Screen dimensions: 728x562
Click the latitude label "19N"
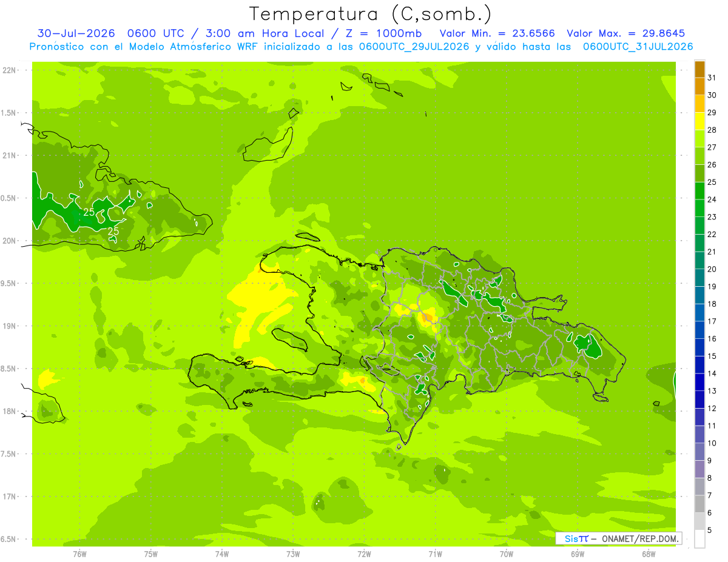pos(9,326)
